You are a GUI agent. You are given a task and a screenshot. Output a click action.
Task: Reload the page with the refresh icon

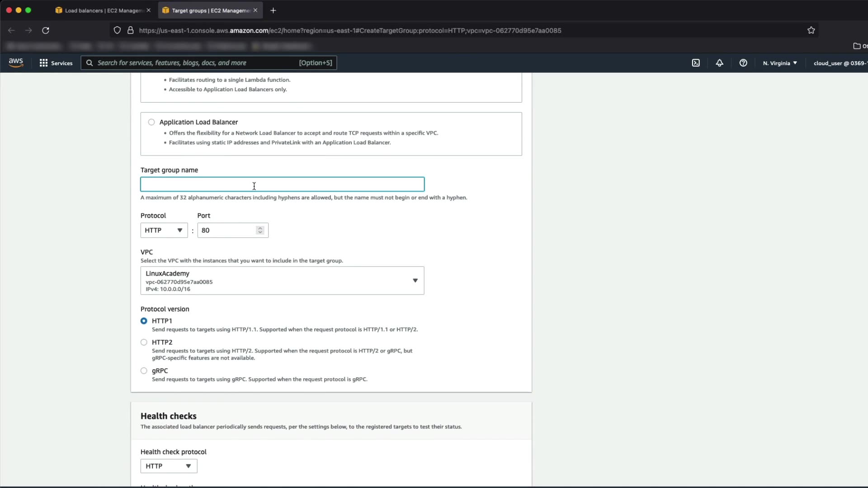coord(46,30)
